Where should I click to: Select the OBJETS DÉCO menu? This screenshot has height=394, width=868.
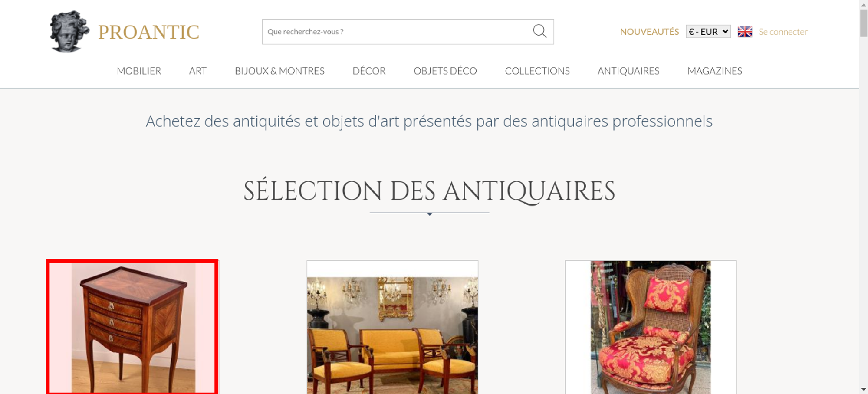click(445, 71)
